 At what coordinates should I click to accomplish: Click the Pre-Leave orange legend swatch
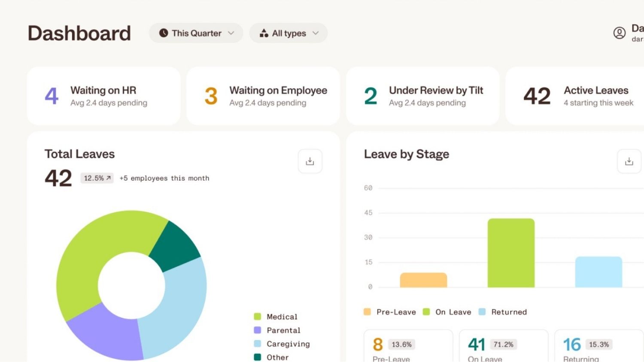pos(367,312)
